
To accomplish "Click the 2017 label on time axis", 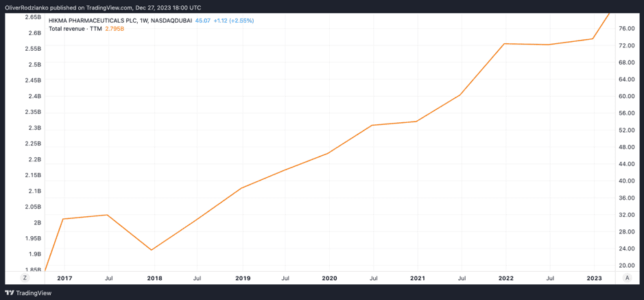I will point(64,278).
